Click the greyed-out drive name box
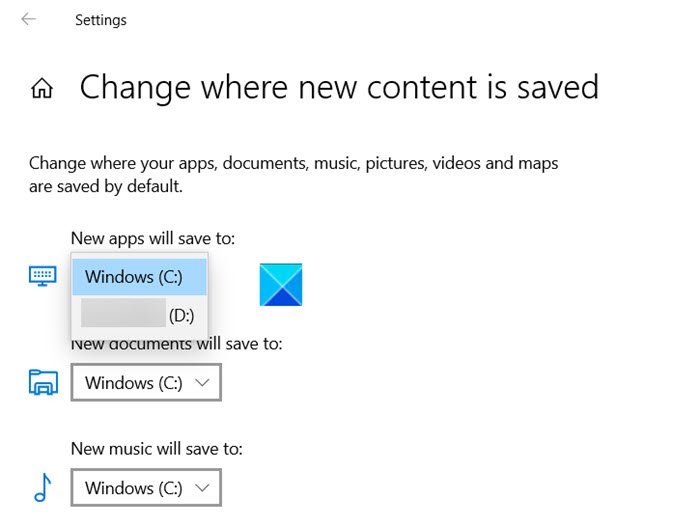Screen dimensions: 700x527 [123, 314]
